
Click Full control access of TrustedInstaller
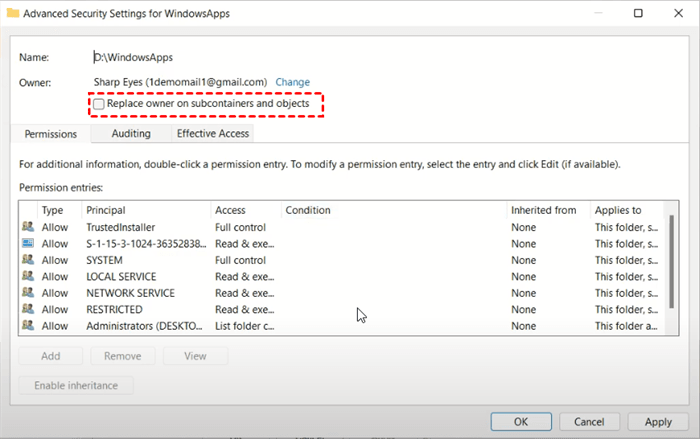click(x=240, y=227)
